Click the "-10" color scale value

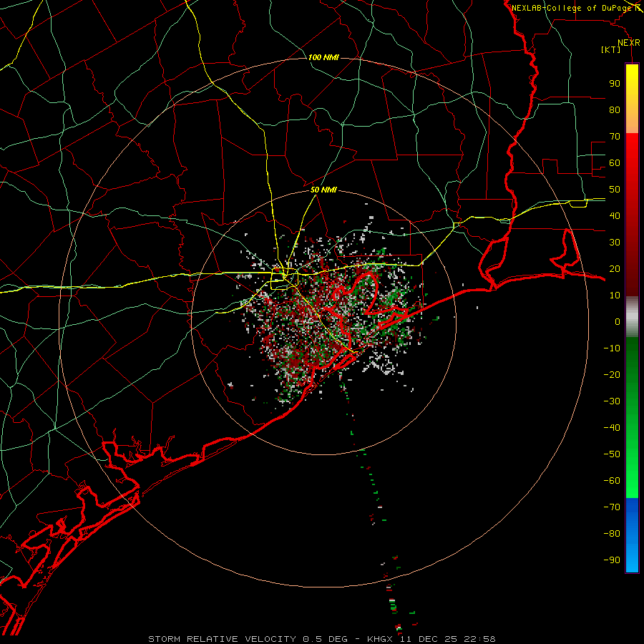[x=612, y=348]
